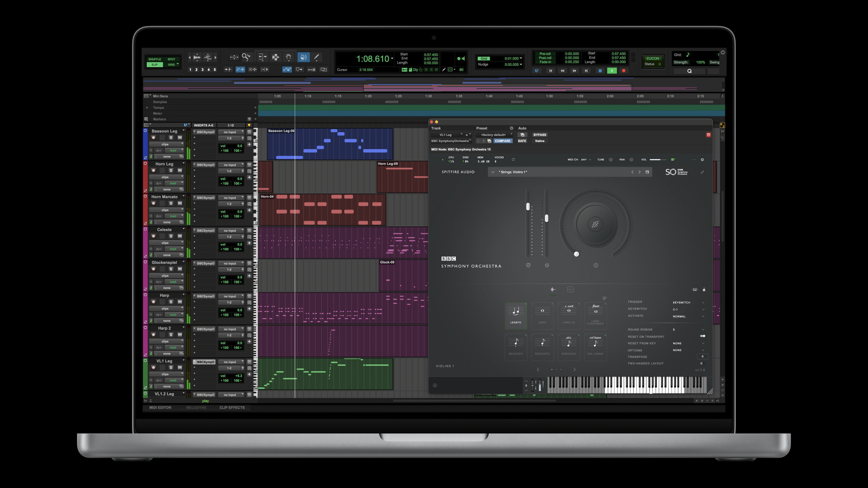Click the Transpose value field

pyautogui.click(x=702, y=357)
